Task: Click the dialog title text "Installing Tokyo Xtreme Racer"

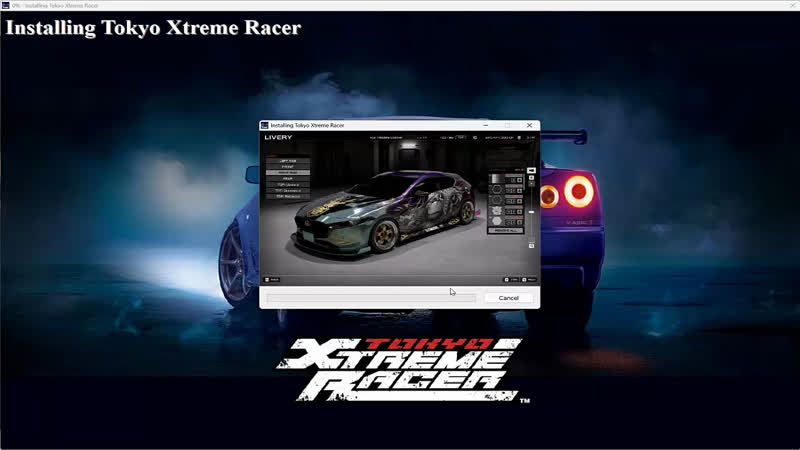Action: (307, 125)
